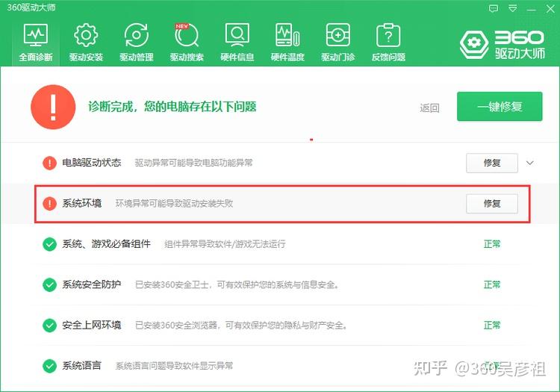Click the red alert icon beside 系统环境
560x392 pixels.
click(x=49, y=204)
